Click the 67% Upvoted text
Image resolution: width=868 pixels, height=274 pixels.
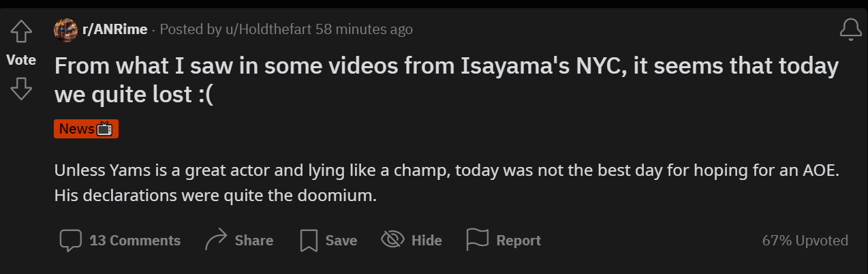click(x=805, y=241)
